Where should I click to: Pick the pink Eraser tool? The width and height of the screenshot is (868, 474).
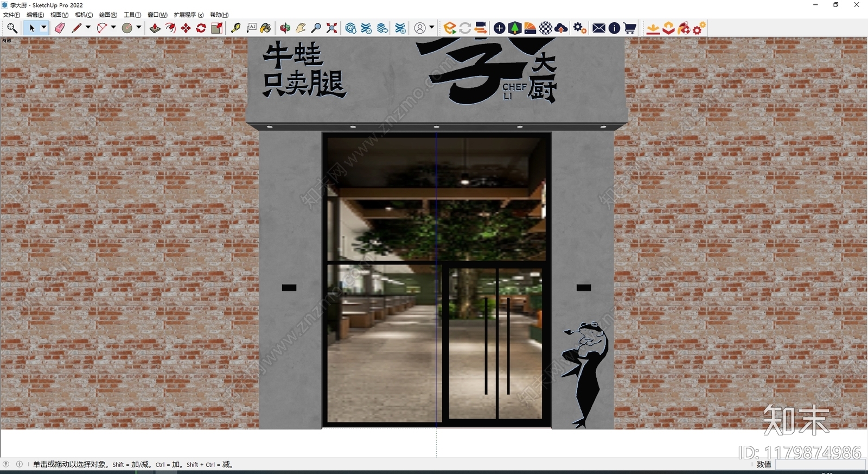[x=60, y=28]
